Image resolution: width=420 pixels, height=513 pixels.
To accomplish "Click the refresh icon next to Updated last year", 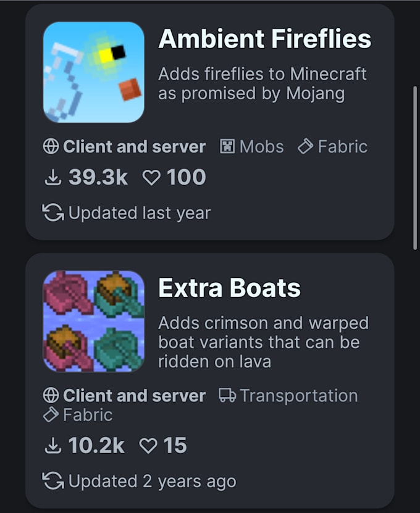I will tap(54, 213).
